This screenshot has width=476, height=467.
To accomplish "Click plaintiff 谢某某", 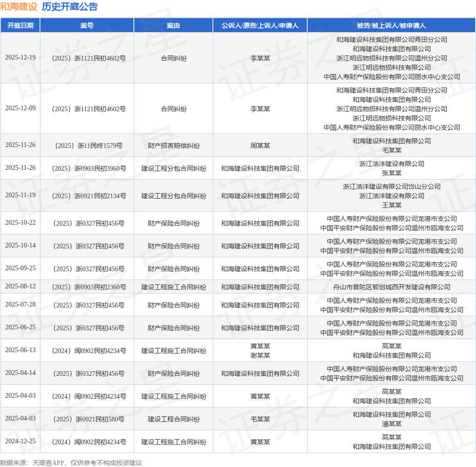I will coord(260,355).
